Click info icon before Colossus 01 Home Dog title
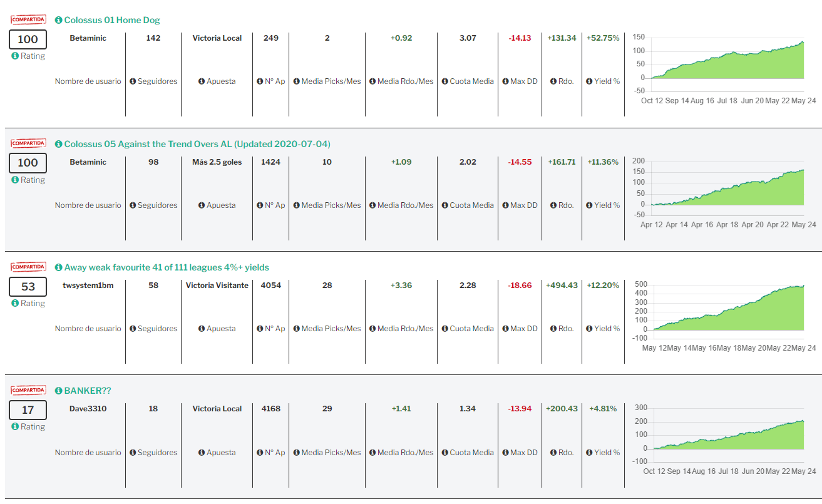Image resolution: width=822 pixels, height=504 pixels. 59,20
